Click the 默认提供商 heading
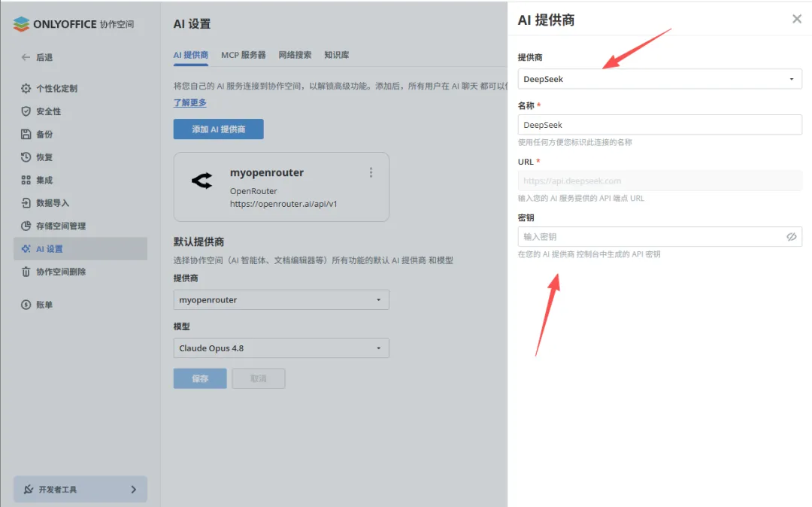The height and width of the screenshot is (507, 812). pos(198,241)
